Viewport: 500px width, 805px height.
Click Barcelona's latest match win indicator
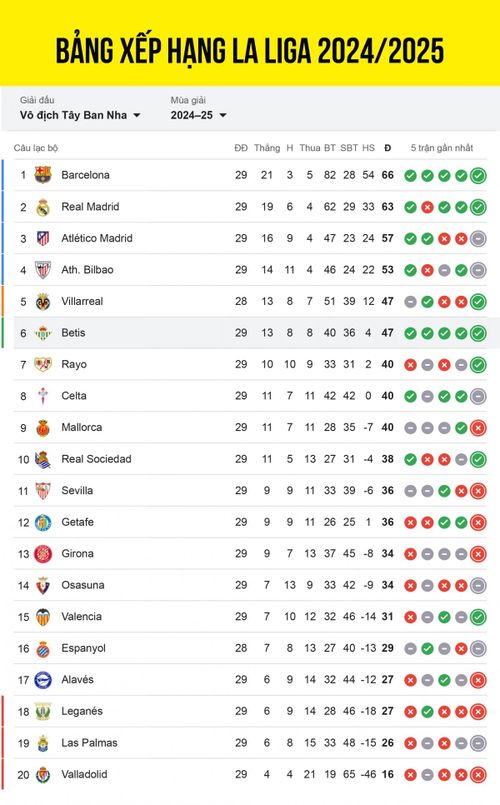(478, 176)
